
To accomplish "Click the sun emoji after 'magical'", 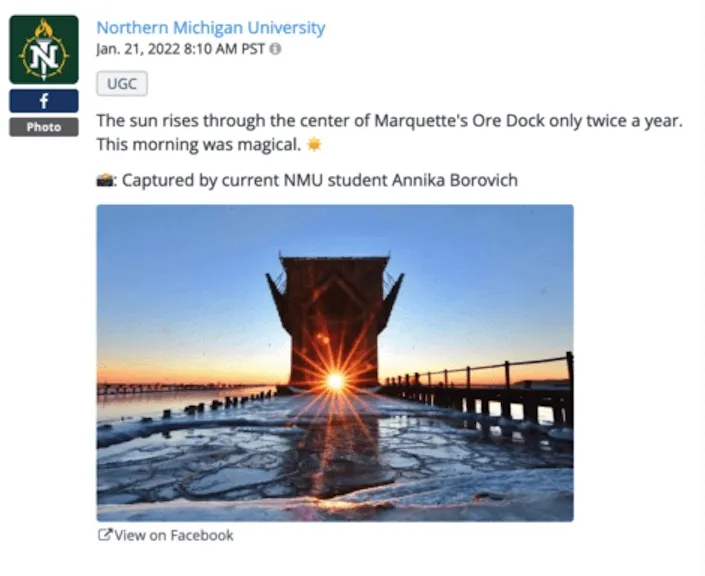I will pos(314,145).
